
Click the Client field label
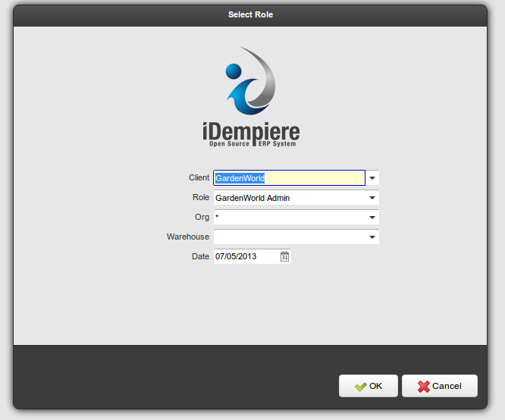pos(199,177)
